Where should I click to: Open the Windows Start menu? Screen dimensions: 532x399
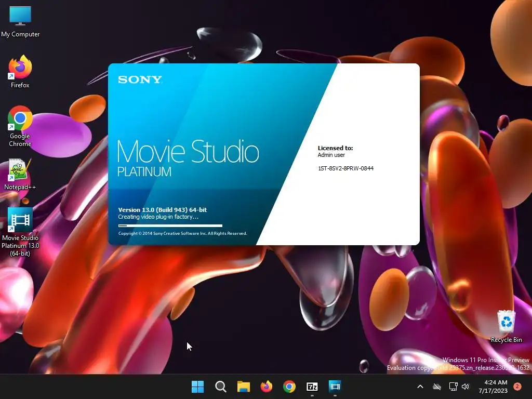tap(198, 387)
